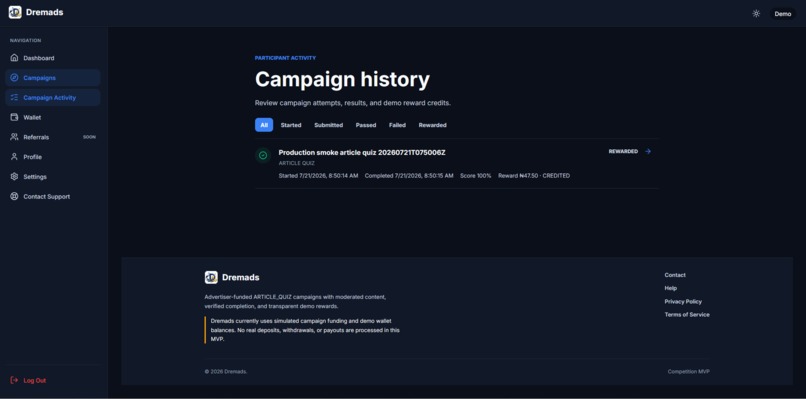This screenshot has width=806, height=399.
Task: Go to Campaigns in navigation
Action: 52,78
